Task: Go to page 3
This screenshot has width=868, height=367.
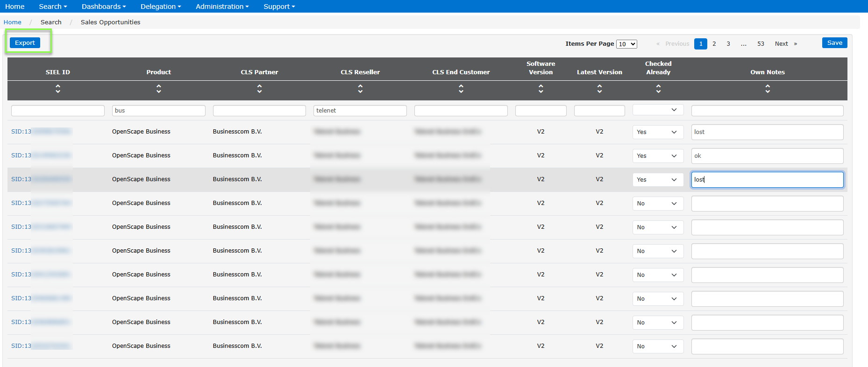Action: coord(728,44)
